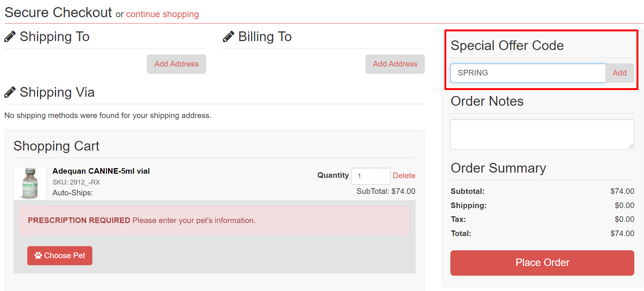This screenshot has width=644, height=291.
Task: Click the Special Offer Code heading
Action: (507, 46)
